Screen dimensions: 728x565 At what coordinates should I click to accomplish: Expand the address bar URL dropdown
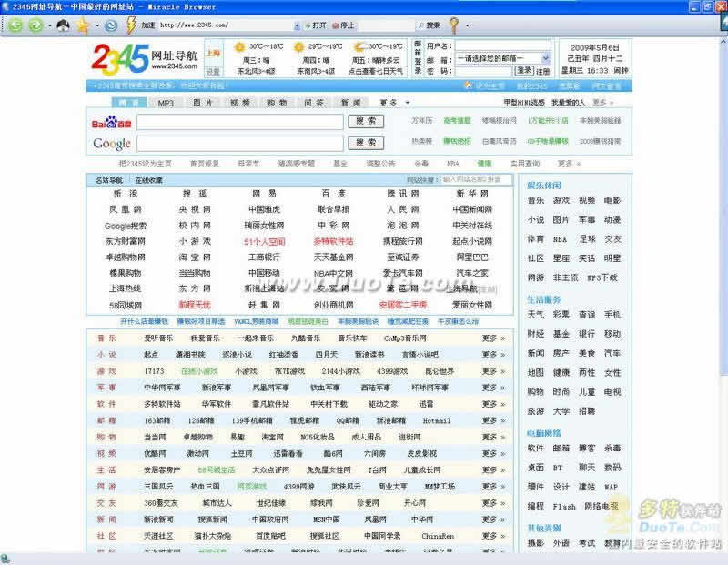coord(298,26)
